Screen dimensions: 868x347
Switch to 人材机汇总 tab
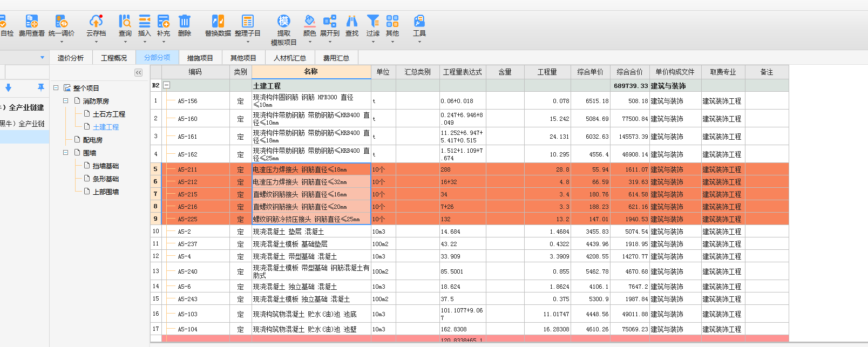click(290, 58)
